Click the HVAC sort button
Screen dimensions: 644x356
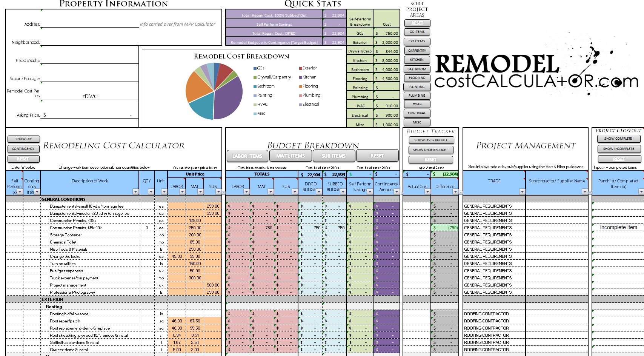[417, 104]
